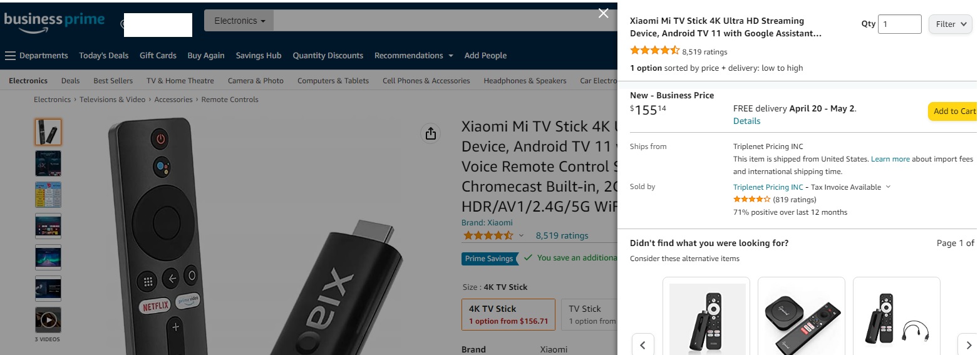The height and width of the screenshot is (355, 980).
Task: Click the share icon on product image
Action: 430,133
